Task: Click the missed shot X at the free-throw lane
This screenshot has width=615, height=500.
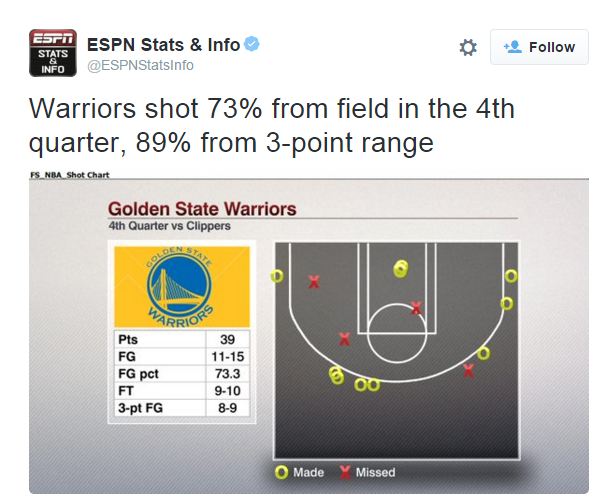Action: click(416, 307)
